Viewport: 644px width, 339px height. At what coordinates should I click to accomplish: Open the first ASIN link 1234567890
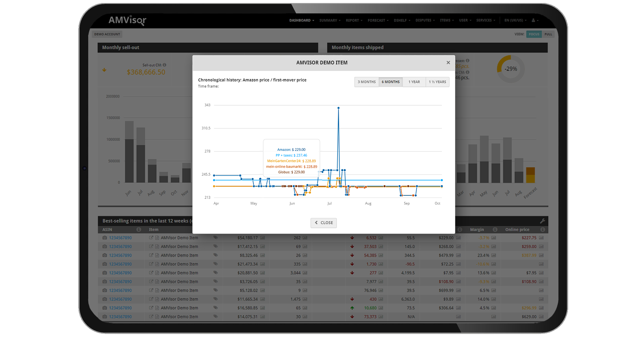point(120,238)
